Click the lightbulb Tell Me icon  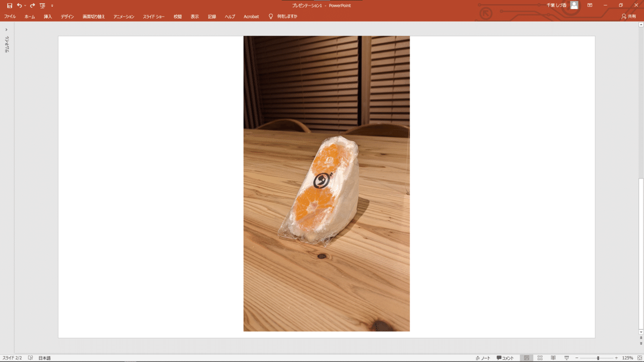(x=271, y=17)
